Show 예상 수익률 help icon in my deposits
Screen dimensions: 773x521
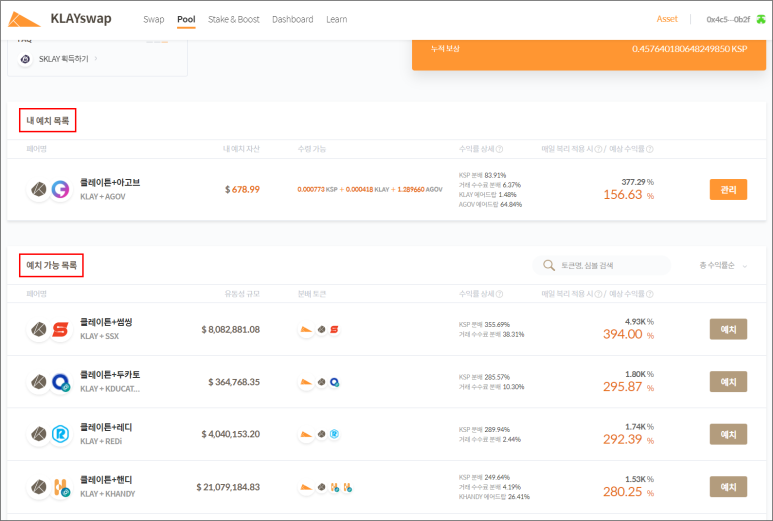pos(650,149)
